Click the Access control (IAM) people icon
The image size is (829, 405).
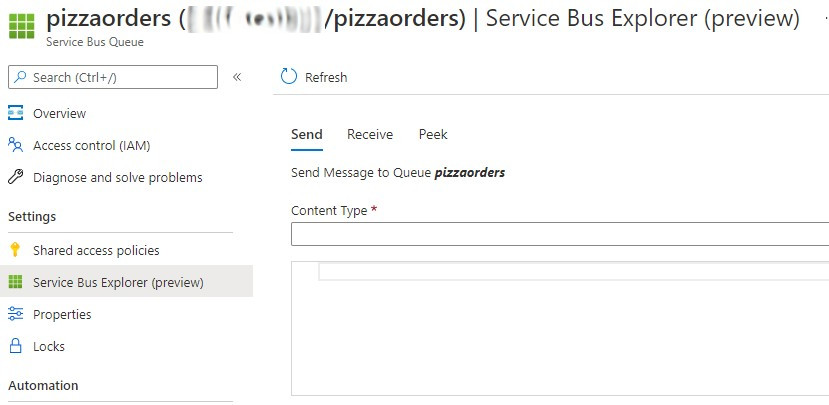click(x=16, y=145)
